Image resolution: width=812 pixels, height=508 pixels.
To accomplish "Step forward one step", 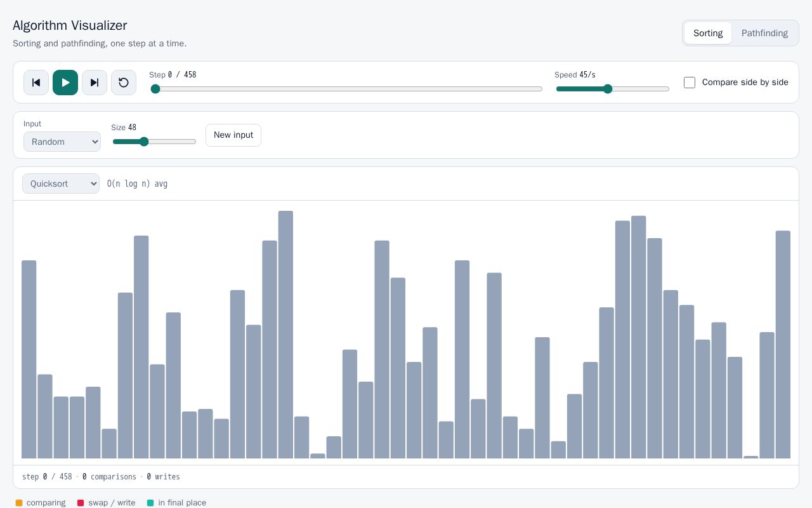I will 95,83.
